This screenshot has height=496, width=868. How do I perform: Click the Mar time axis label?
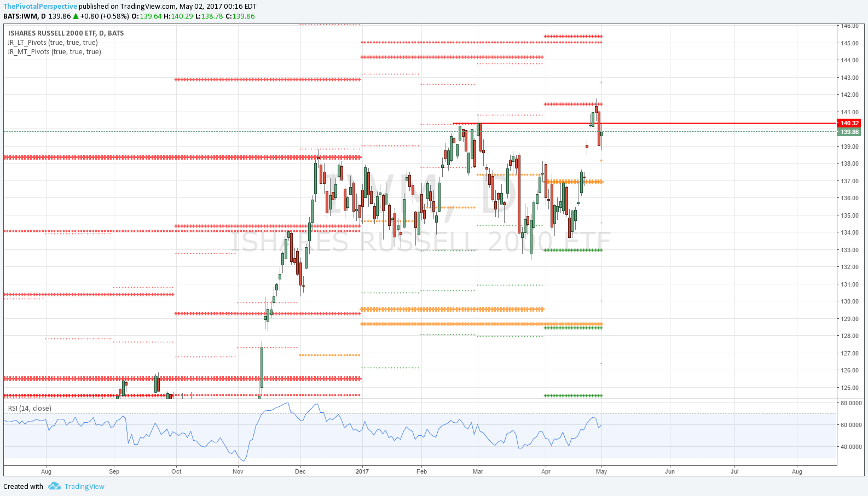[478, 471]
